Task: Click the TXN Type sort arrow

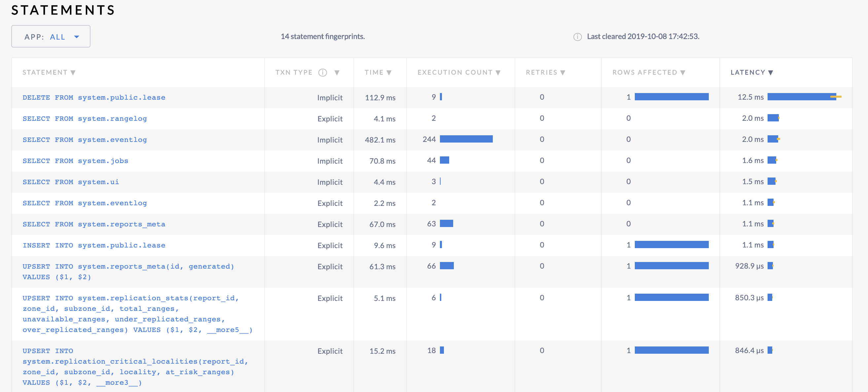Action: click(337, 73)
